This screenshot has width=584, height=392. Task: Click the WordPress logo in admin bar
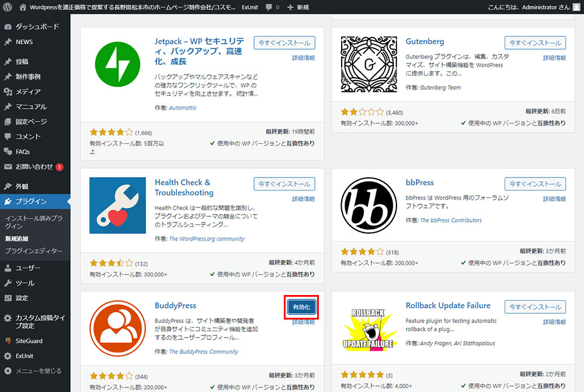[x=6, y=7]
